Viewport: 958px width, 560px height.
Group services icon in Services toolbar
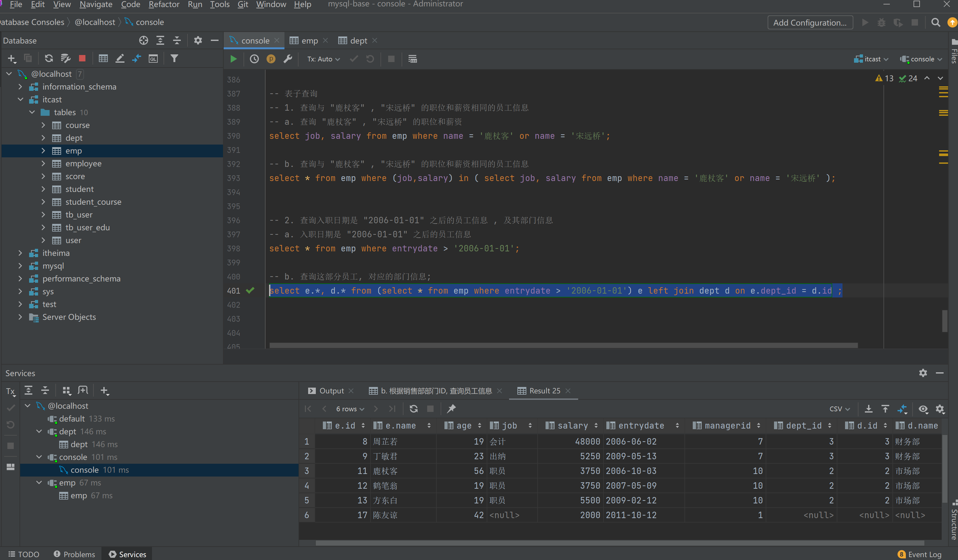pos(66,390)
